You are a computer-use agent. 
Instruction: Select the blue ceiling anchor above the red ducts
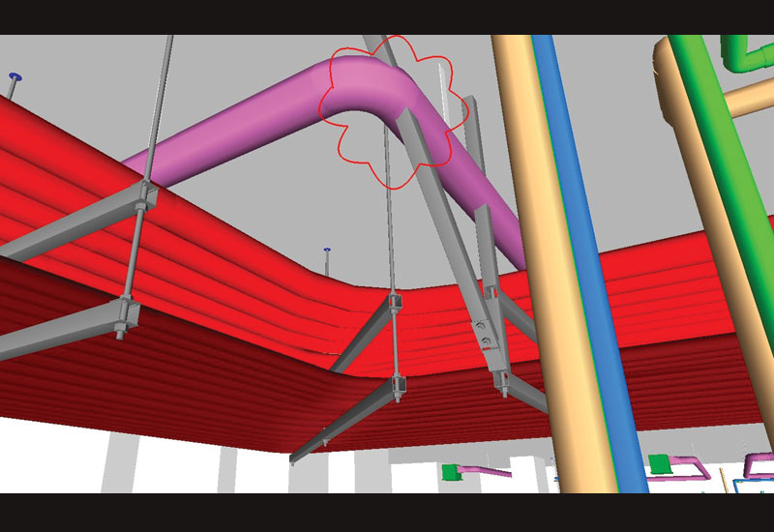pos(327,251)
